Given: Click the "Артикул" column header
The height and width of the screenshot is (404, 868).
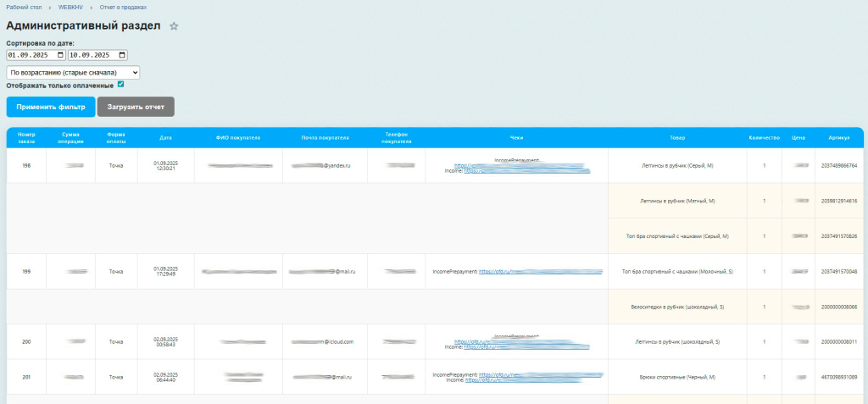Looking at the screenshot, I should click(x=839, y=136).
